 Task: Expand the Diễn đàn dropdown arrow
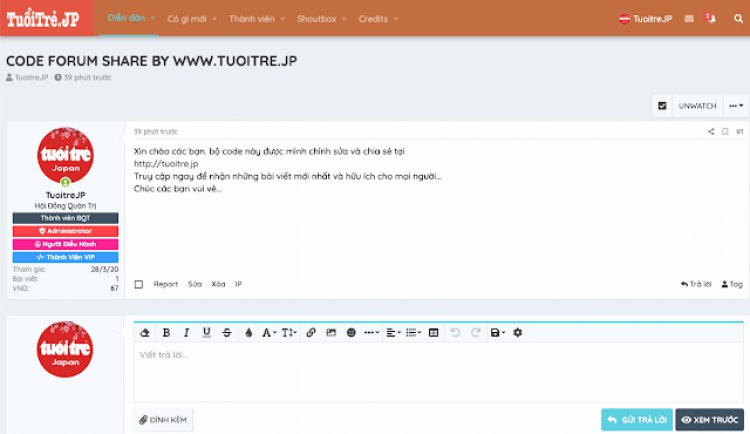[153, 19]
